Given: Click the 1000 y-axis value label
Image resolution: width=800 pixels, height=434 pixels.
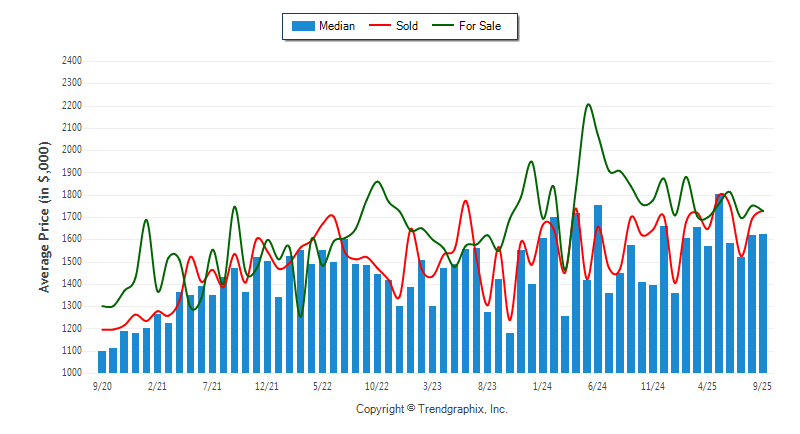Looking at the screenshot, I should tap(72, 373).
